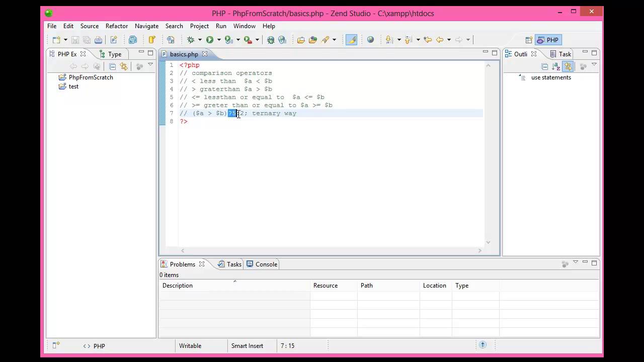Click the Search flashlight toolbar icon
Viewport: 644px width, 362px height.
[x=325, y=40]
